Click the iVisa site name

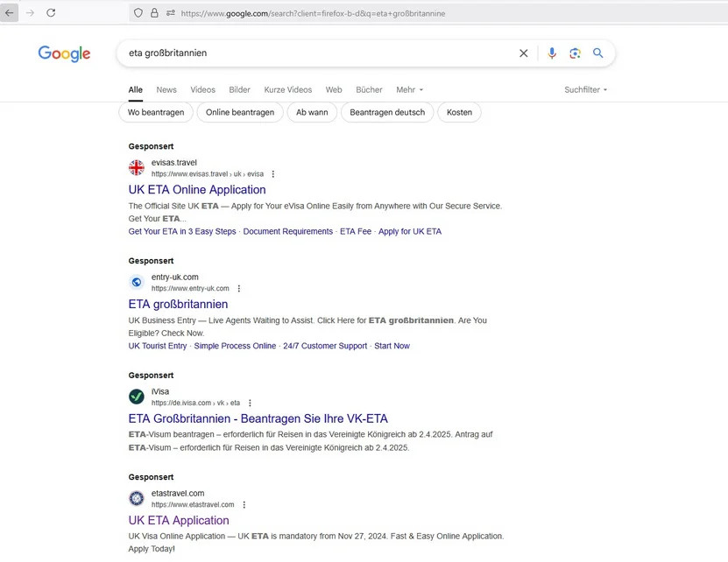click(x=160, y=391)
